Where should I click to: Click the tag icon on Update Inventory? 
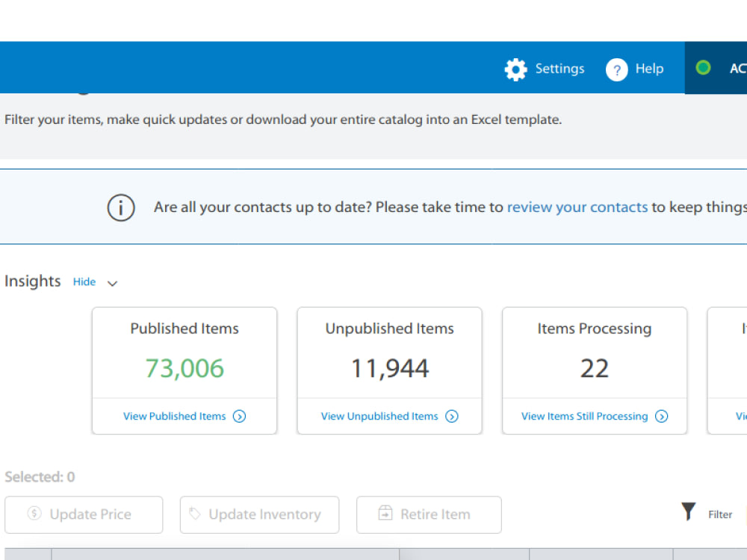[x=195, y=514]
